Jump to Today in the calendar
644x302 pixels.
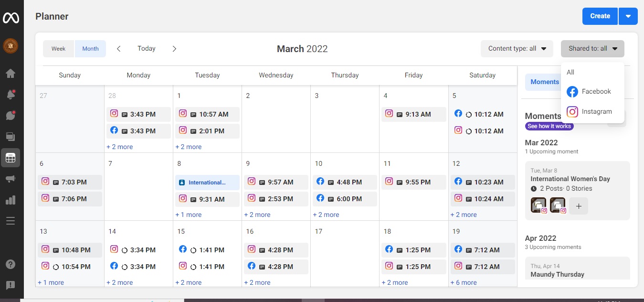click(147, 49)
